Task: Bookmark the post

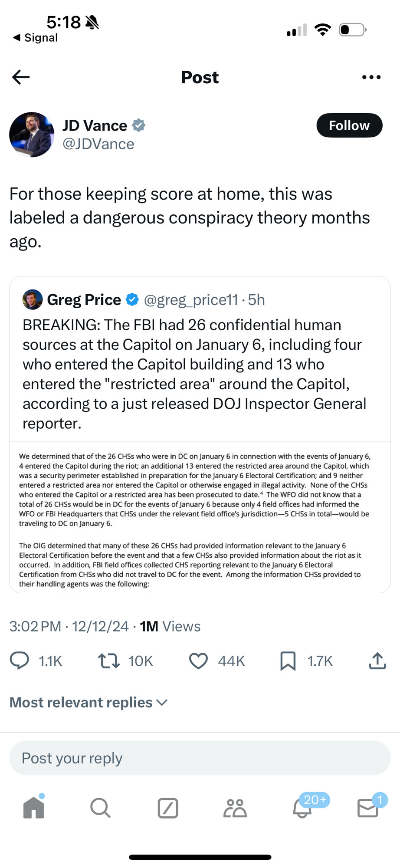Action: (x=288, y=661)
